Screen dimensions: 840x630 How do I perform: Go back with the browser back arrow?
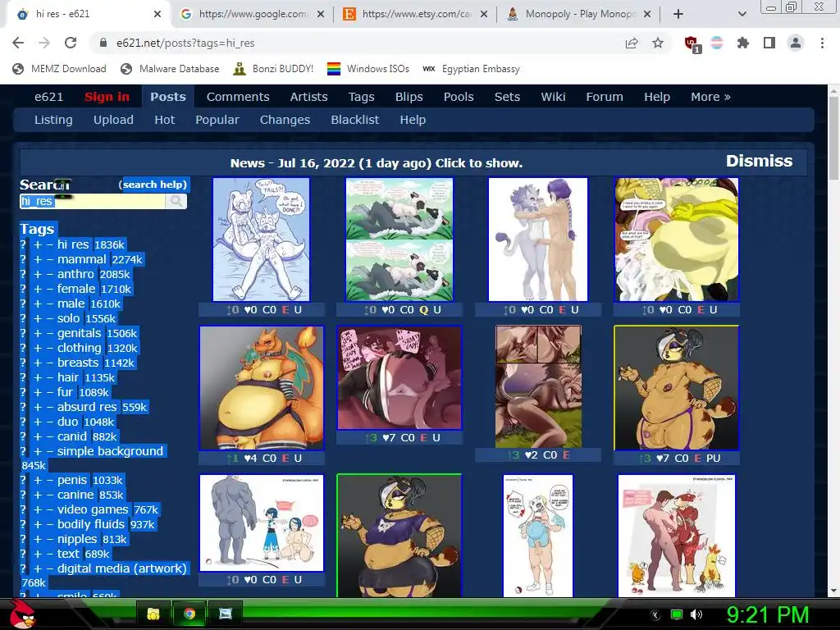(18, 43)
